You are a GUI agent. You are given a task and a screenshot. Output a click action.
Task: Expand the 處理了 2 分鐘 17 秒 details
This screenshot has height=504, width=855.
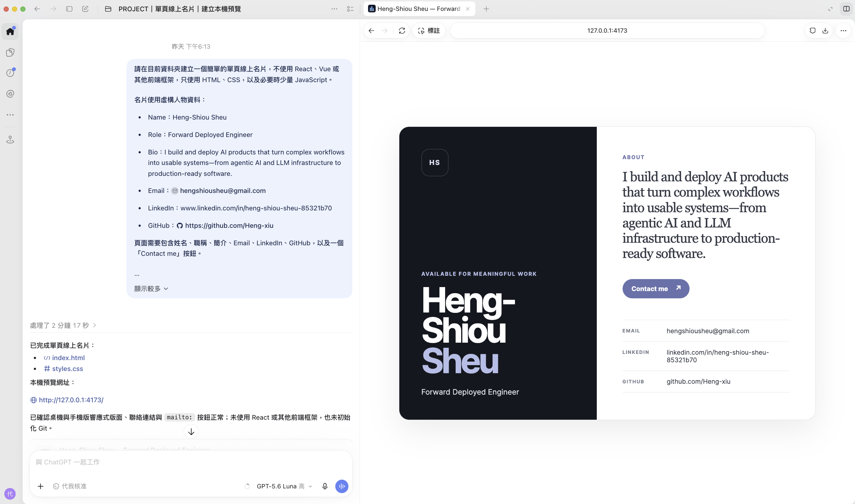click(63, 325)
